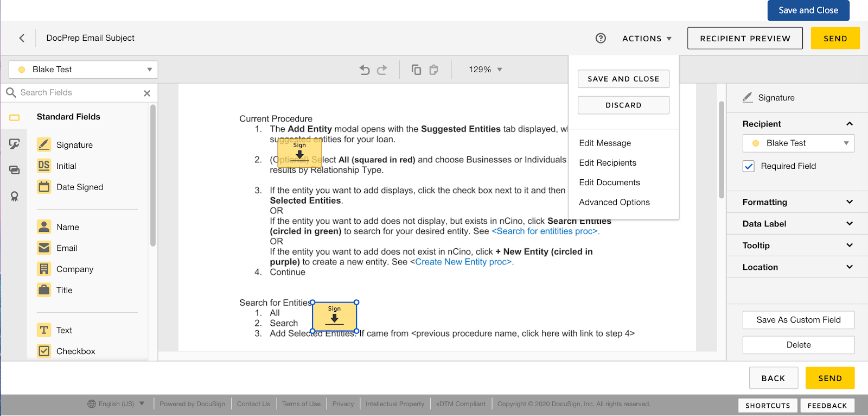Pick the Initial field icon
The height and width of the screenshot is (416, 868).
pyautogui.click(x=44, y=166)
